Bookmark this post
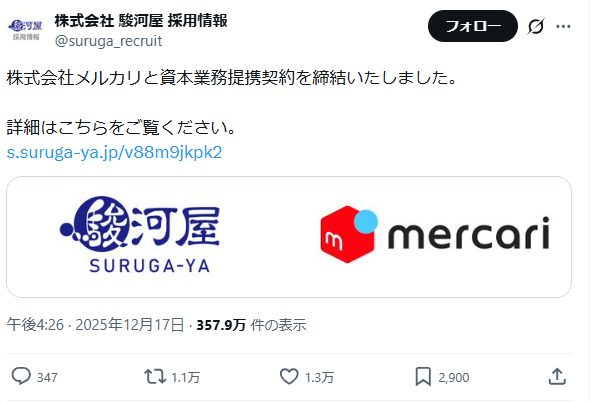The image size is (600, 402). 423,376
